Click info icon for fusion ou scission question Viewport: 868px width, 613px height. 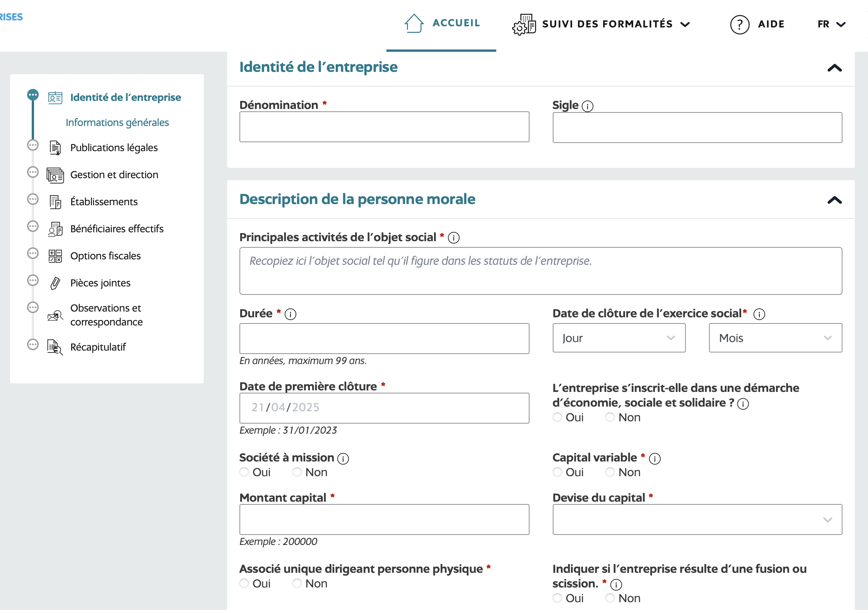coord(616,585)
